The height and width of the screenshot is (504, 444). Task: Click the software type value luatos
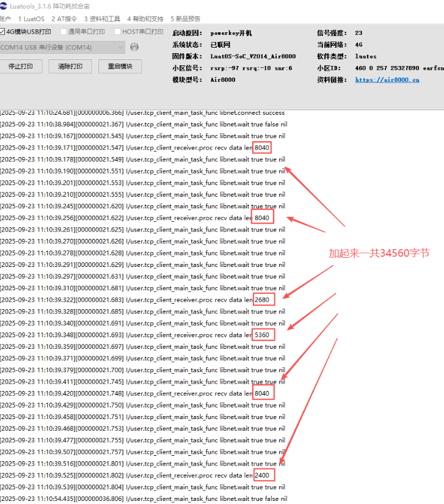point(366,56)
